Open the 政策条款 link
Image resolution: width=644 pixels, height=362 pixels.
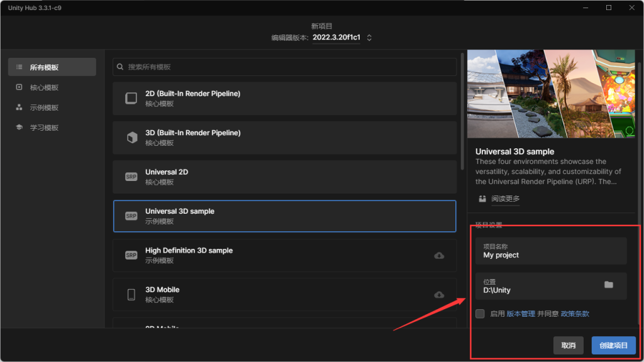[575, 314]
